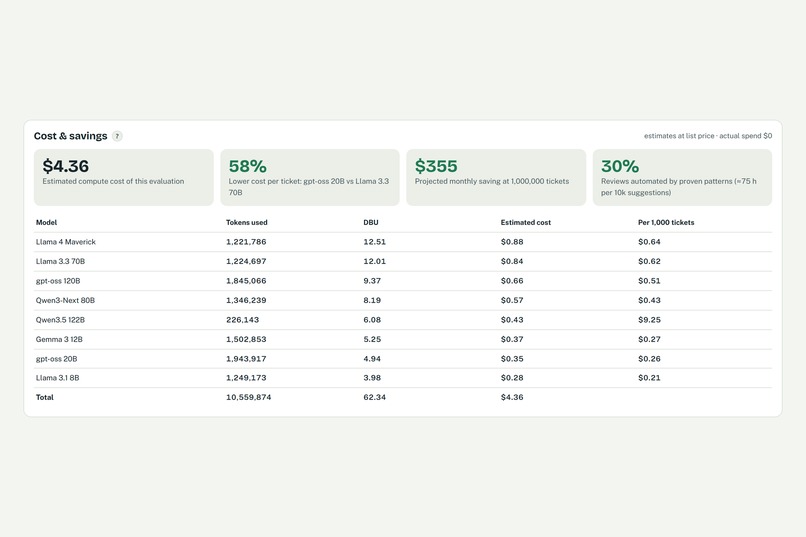
Task: Select the 58% lower cost per ticket card
Action: (310, 177)
